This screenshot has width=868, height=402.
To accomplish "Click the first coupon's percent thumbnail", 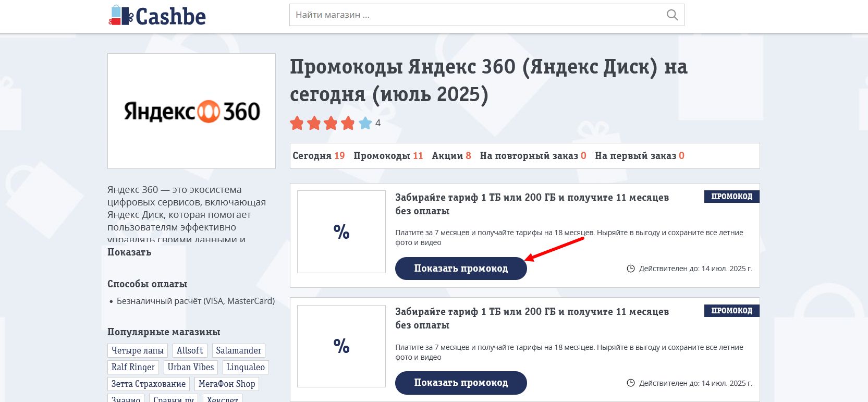I will pos(341,232).
